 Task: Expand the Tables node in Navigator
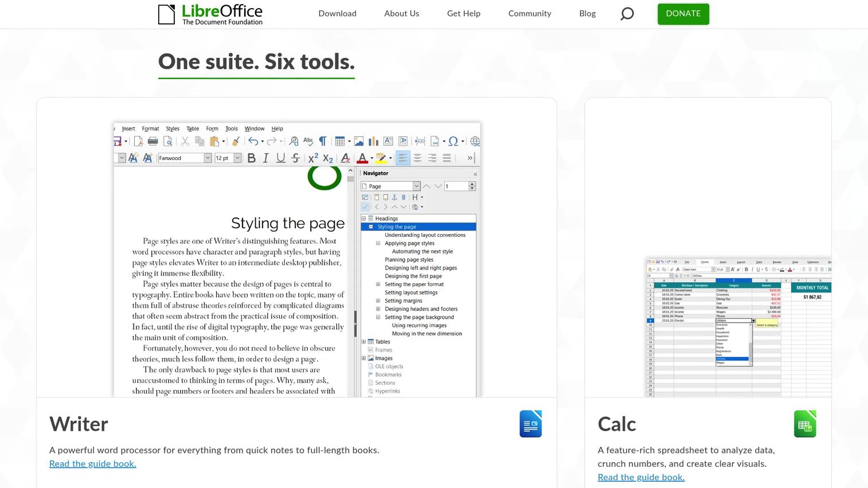tap(363, 342)
